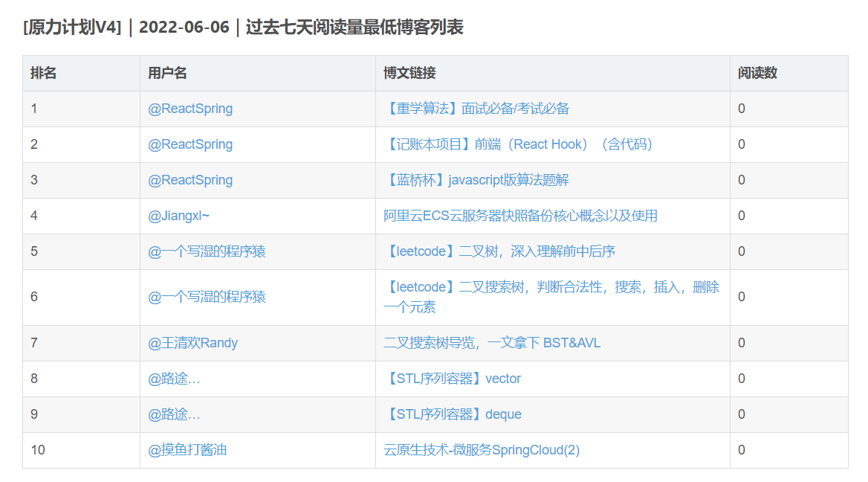Open 【记账本项目】前端 React Hook post
This screenshot has width=868, height=482.
coord(518,144)
